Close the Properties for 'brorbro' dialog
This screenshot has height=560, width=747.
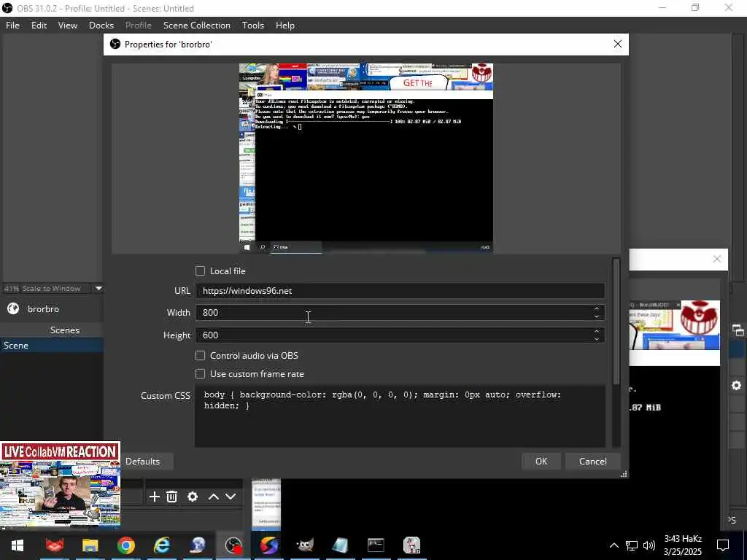coord(617,44)
